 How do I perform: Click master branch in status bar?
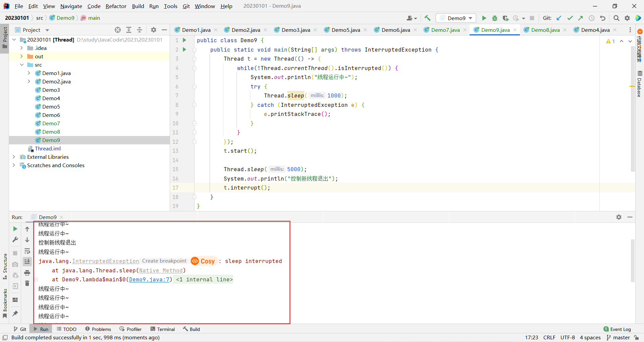point(618,337)
